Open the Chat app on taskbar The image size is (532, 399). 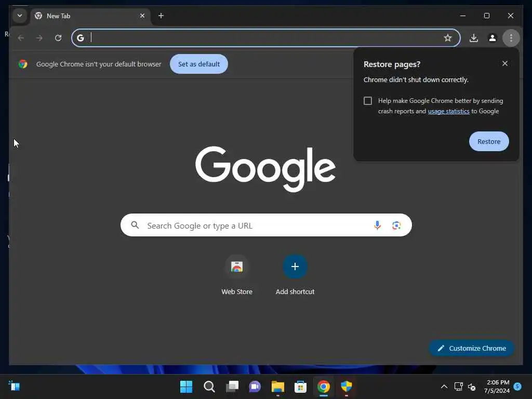point(255,387)
